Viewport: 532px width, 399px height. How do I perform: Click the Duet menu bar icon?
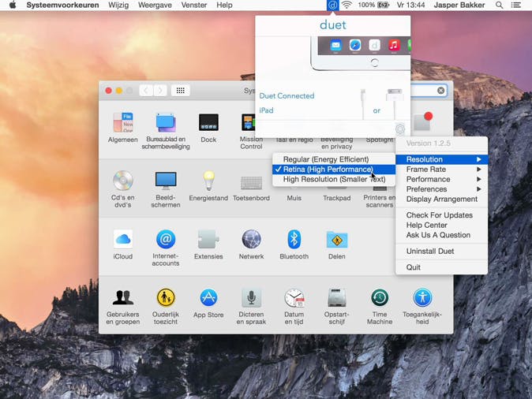pyautogui.click(x=333, y=5)
